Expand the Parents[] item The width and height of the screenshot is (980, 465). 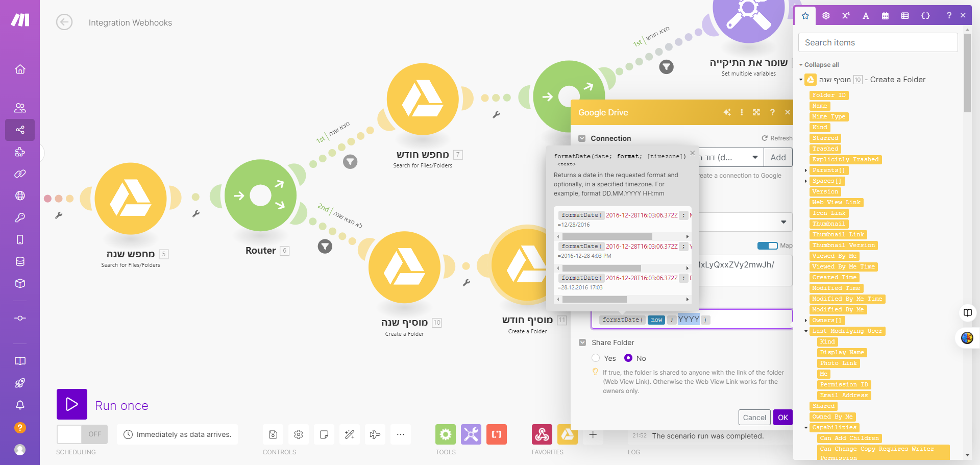[x=806, y=170]
